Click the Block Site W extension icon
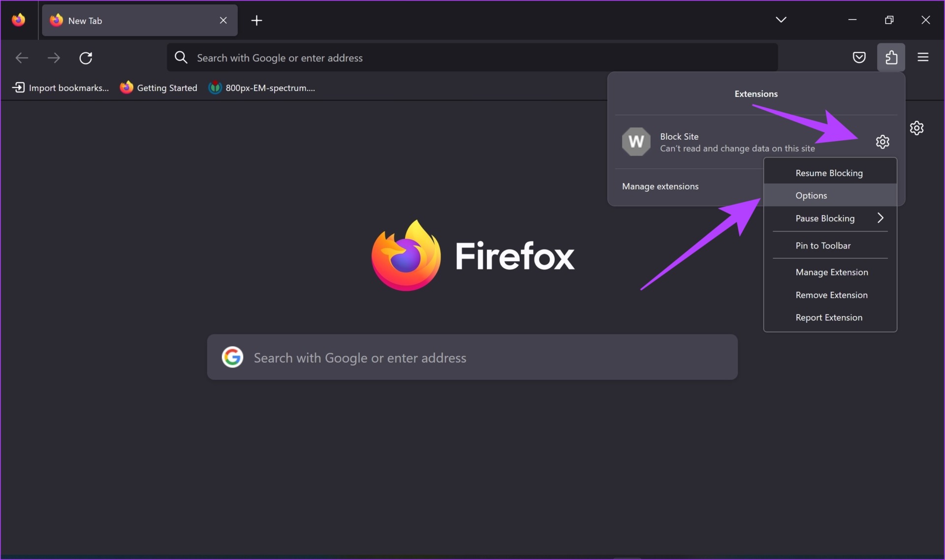Screen dimensions: 945x560 (x=636, y=142)
